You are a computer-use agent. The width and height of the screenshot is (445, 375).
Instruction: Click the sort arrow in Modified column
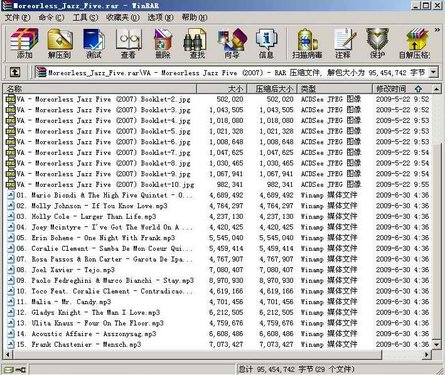point(418,89)
